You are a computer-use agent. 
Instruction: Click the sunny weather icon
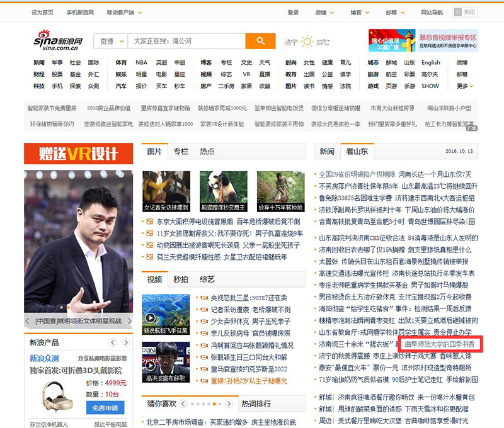coord(307,42)
